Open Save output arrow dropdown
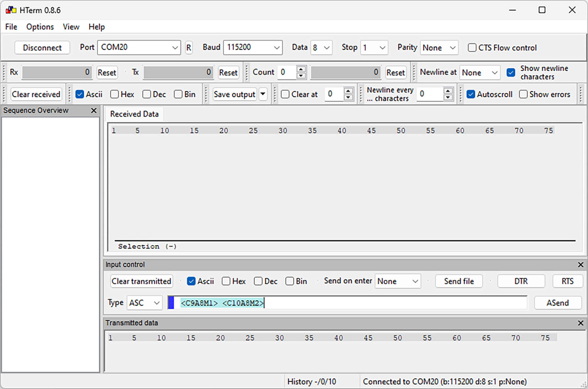The image size is (588, 389). [263, 94]
